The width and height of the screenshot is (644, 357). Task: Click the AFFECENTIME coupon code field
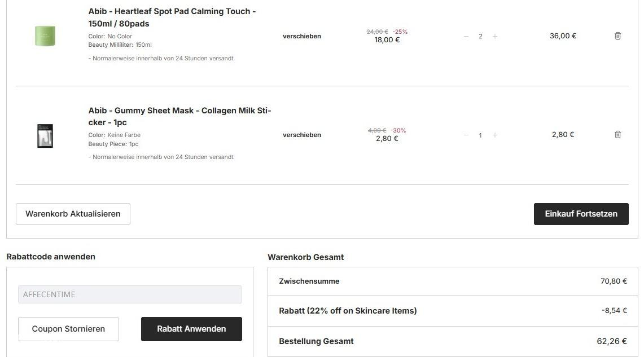click(130, 294)
